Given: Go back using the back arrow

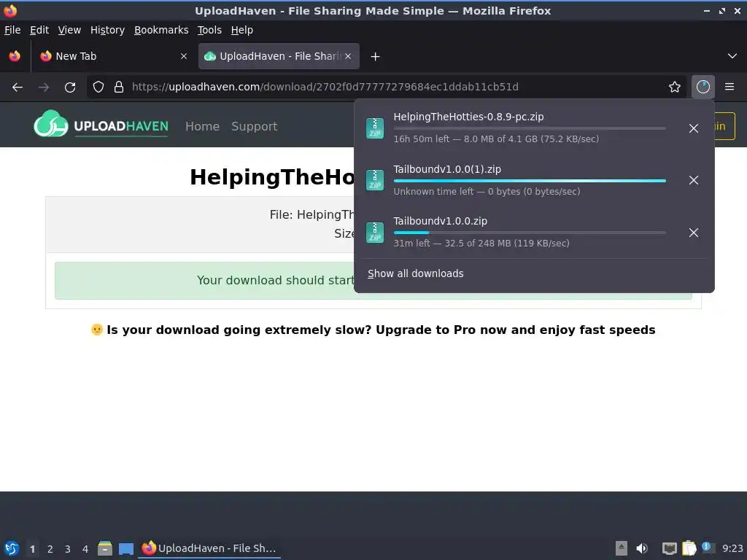Looking at the screenshot, I should (x=18, y=87).
